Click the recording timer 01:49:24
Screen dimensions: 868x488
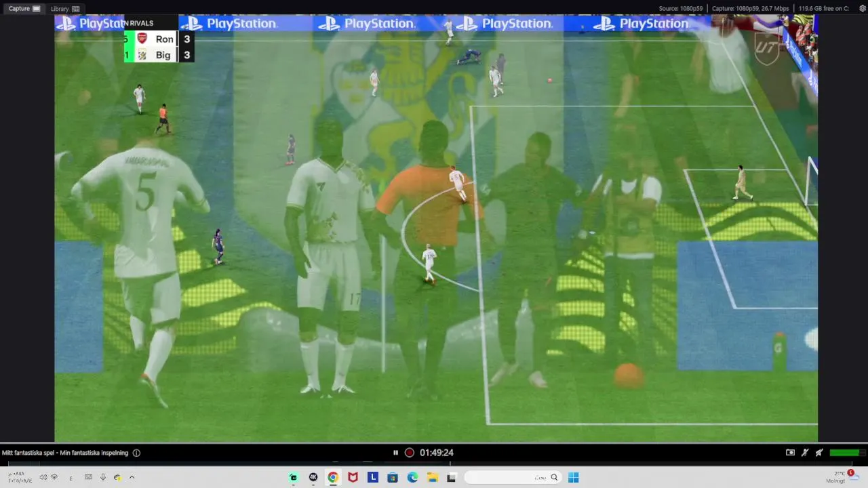437,453
